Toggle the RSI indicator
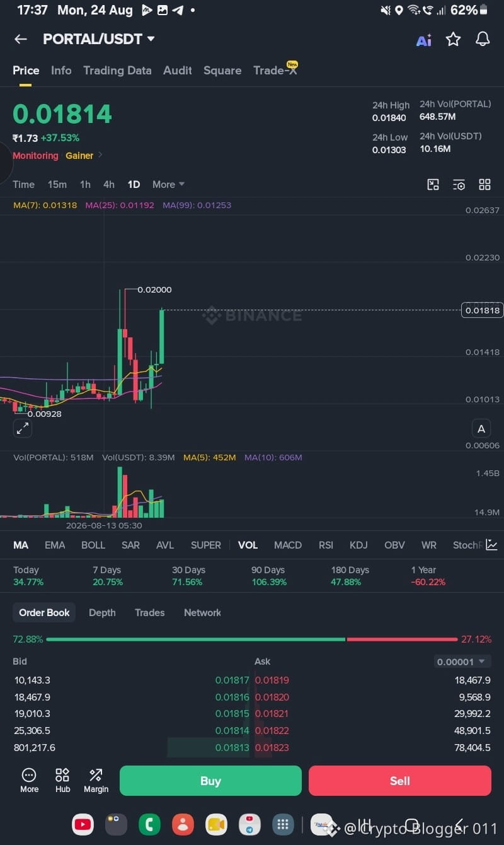Screen dimensions: 504x845 click(326, 545)
